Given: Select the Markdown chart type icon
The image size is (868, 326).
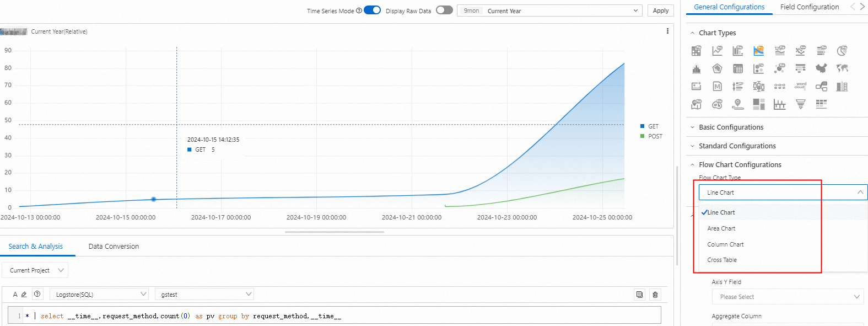Looking at the screenshot, I should click(x=717, y=86).
